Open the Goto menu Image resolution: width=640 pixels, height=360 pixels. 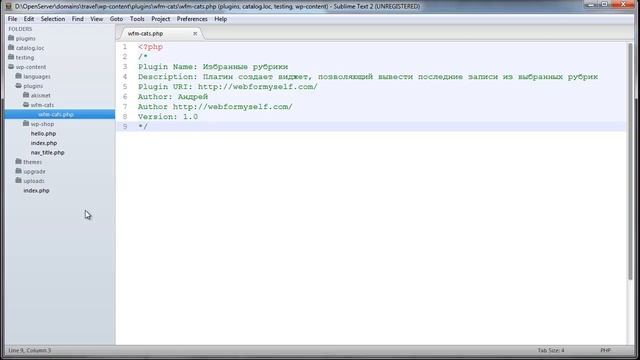click(116, 19)
